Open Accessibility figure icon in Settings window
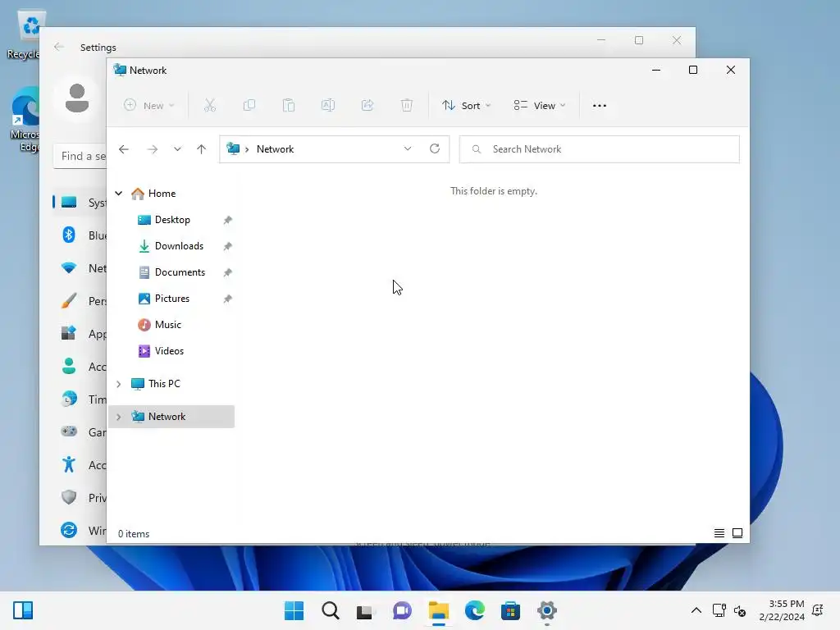The image size is (840, 630). 69,464
